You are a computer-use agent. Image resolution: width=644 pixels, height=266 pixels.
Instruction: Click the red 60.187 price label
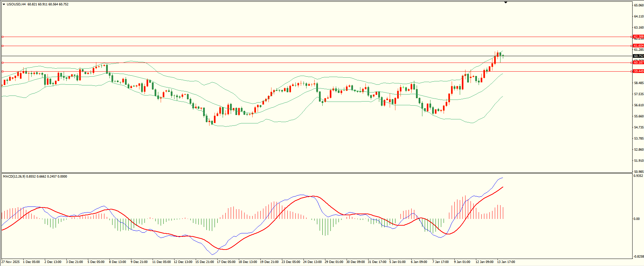point(638,63)
